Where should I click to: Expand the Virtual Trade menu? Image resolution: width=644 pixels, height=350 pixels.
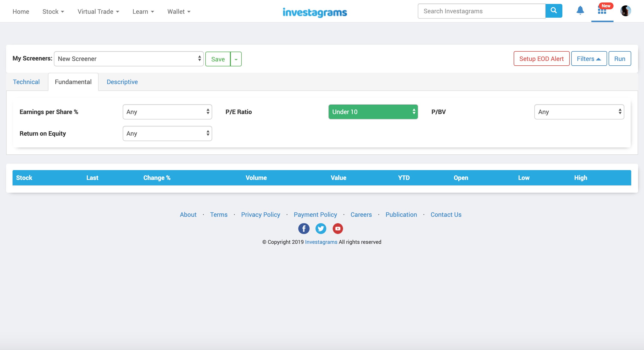pos(98,12)
